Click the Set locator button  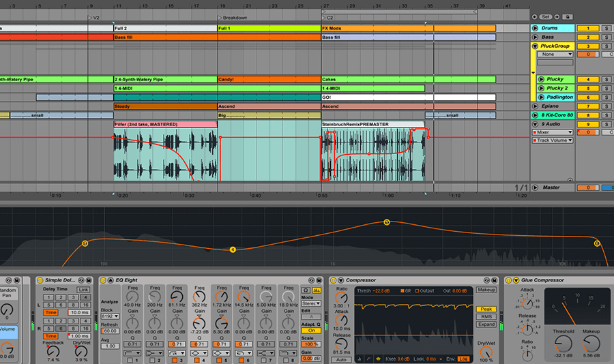click(x=546, y=17)
